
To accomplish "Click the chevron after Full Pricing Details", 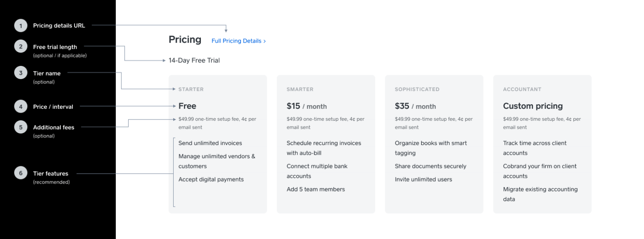I will [x=264, y=41].
